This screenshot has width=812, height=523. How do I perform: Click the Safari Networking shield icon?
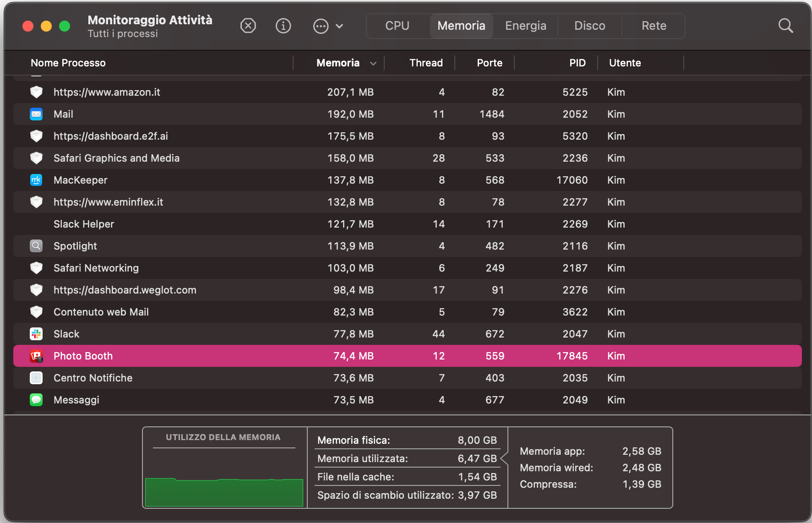(36, 268)
